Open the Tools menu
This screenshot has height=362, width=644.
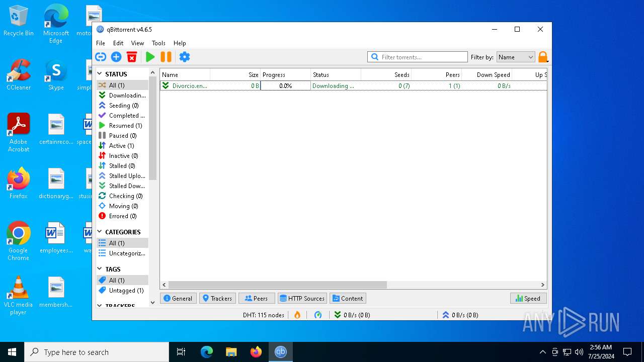point(158,43)
